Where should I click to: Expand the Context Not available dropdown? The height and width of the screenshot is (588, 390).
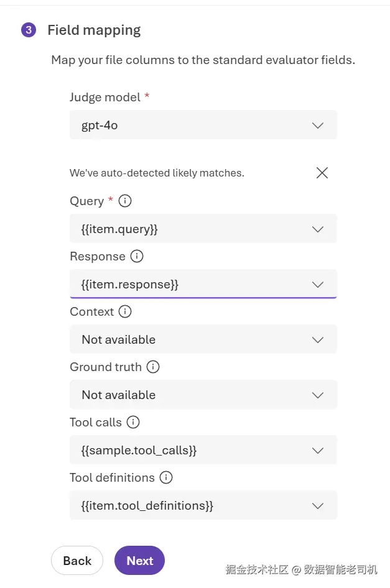coord(203,340)
